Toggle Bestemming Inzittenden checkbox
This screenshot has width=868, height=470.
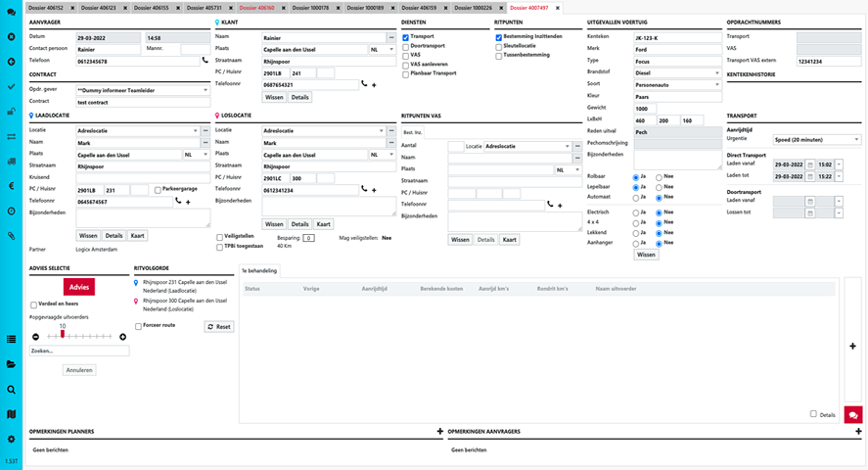coord(499,37)
